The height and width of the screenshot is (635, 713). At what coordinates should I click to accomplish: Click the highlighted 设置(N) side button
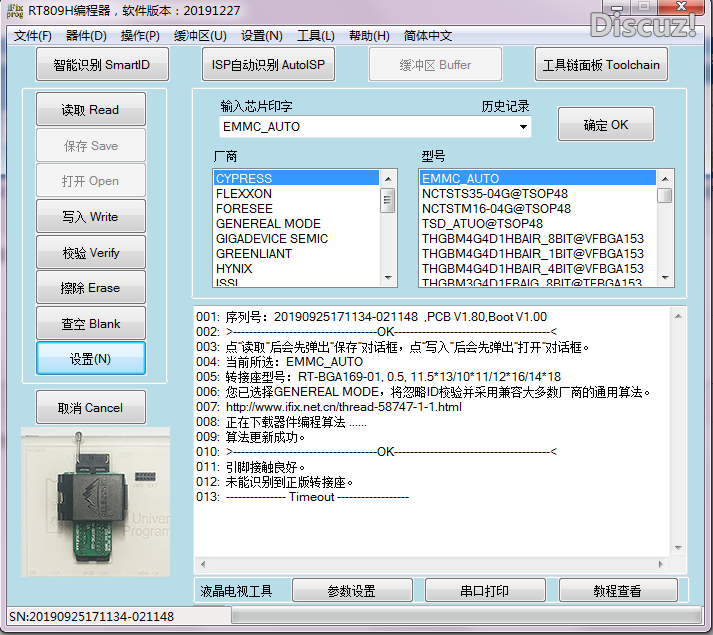[90, 359]
